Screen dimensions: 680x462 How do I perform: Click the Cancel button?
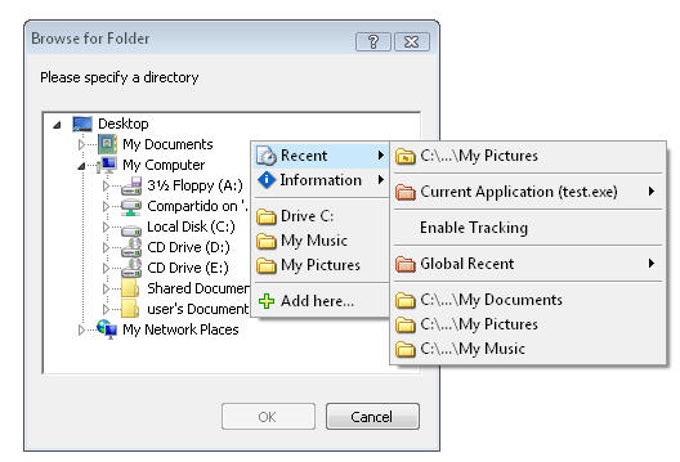(373, 417)
